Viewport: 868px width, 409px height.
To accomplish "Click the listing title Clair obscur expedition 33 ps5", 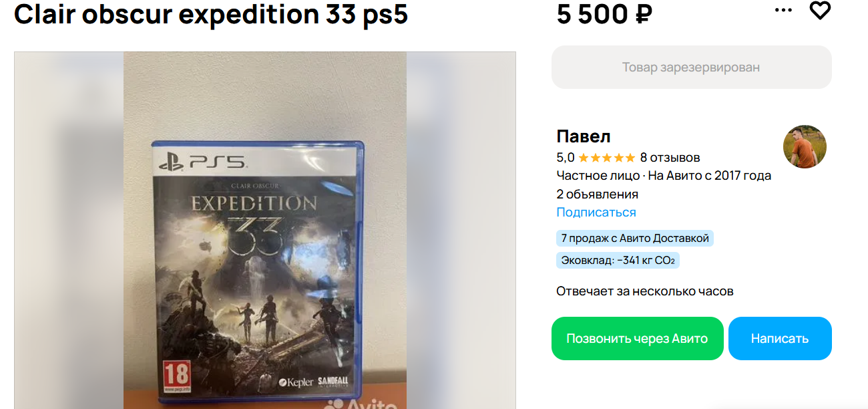I will coord(211,13).
